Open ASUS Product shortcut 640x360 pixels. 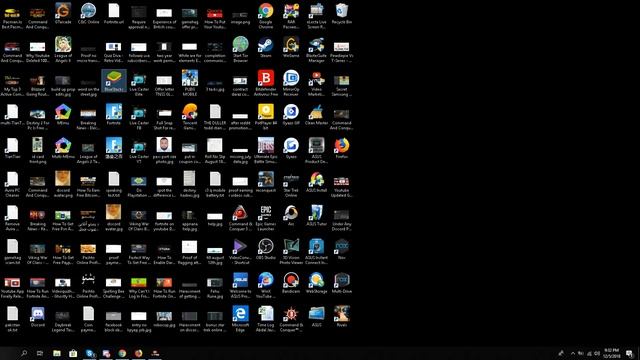(x=316, y=151)
